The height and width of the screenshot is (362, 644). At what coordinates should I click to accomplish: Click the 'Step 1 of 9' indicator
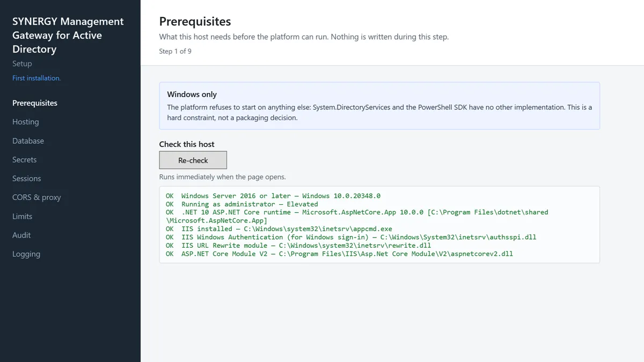click(x=175, y=51)
